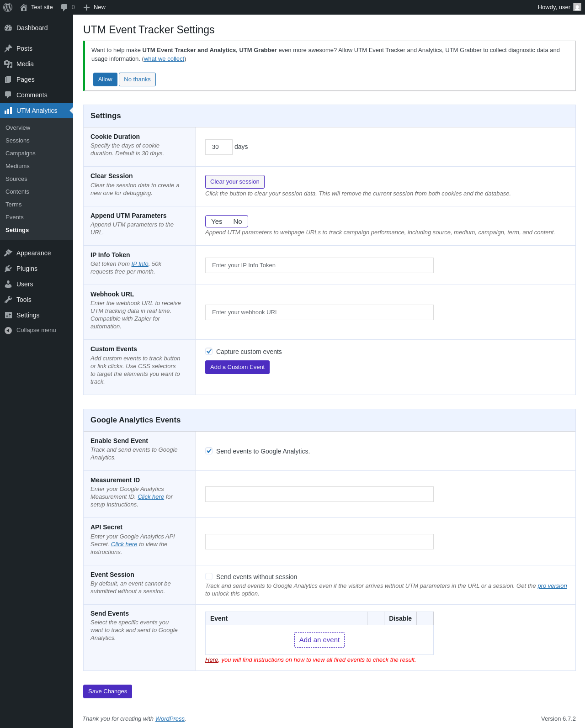Focus the webhook URL field
The image size is (585, 728).
pos(319,312)
